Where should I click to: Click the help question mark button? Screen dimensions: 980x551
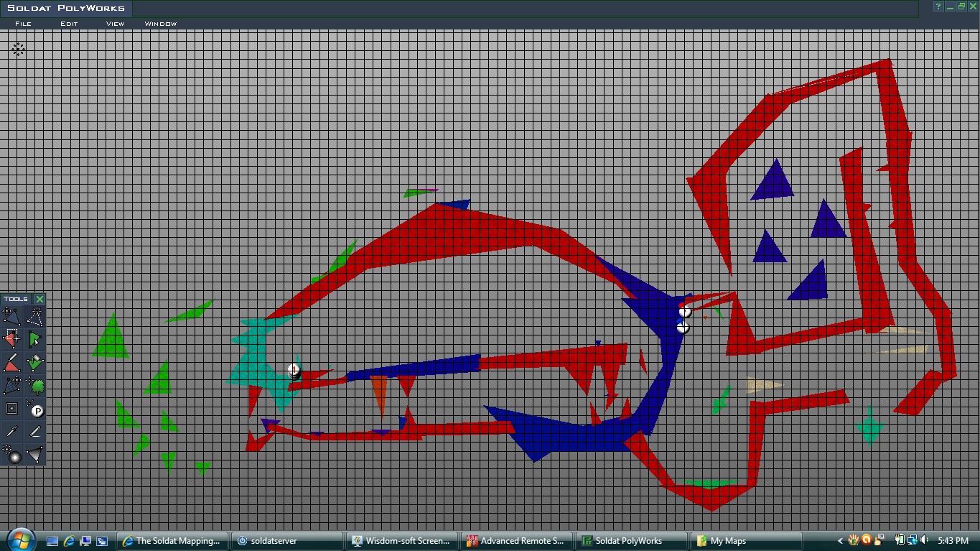point(938,6)
